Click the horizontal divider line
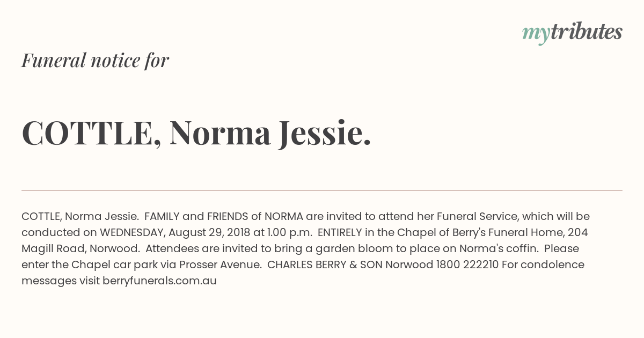Image resolution: width=644 pixels, height=338 pixels. click(322, 190)
